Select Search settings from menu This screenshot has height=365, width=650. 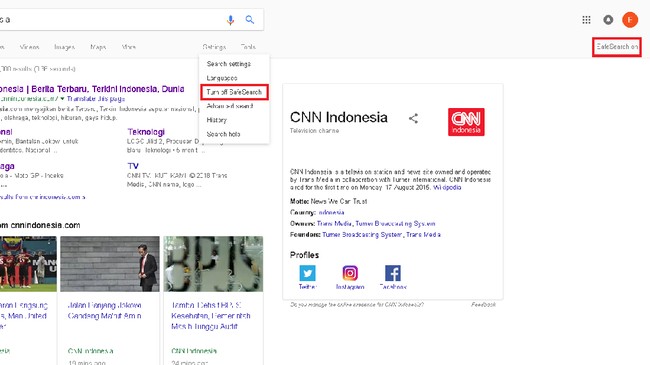click(x=234, y=64)
